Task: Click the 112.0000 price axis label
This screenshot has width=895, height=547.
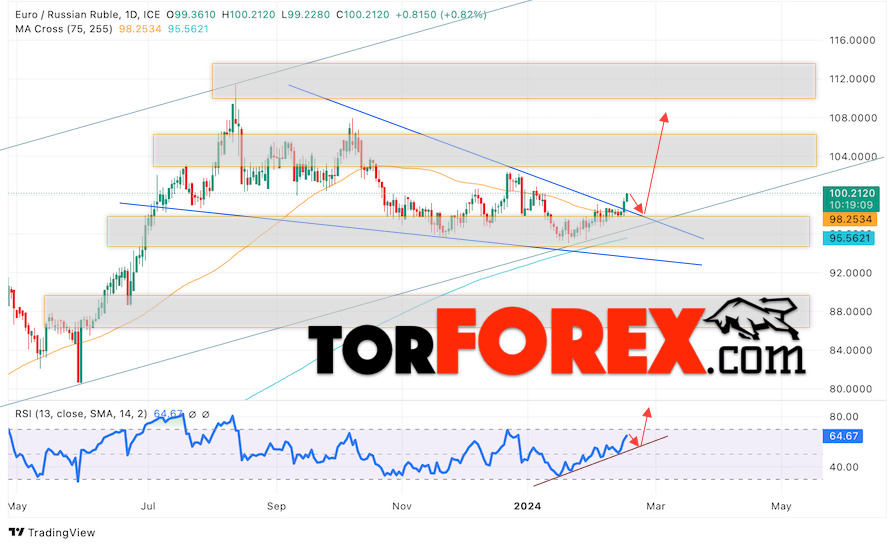Action: tap(852, 79)
